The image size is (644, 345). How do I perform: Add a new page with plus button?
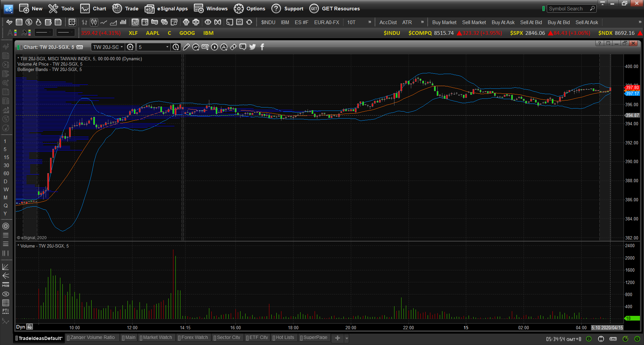(x=338, y=338)
